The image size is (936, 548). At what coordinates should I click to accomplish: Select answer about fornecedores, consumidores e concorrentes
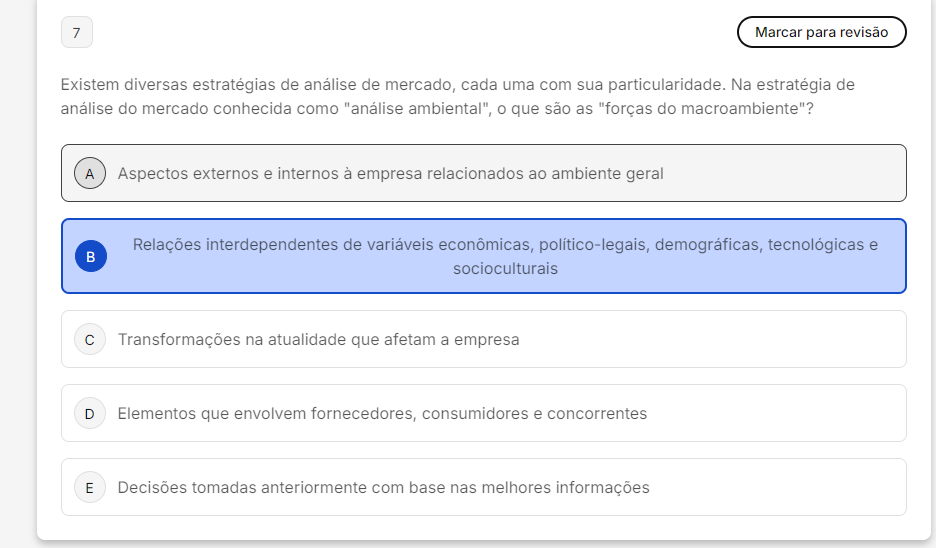coord(382,414)
